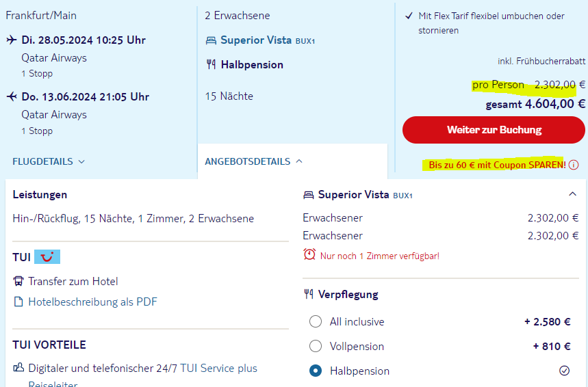This screenshot has height=387, width=588.
Task: Collapse the ANGEBOTSDETAILS section
Action: coord(253,161)
